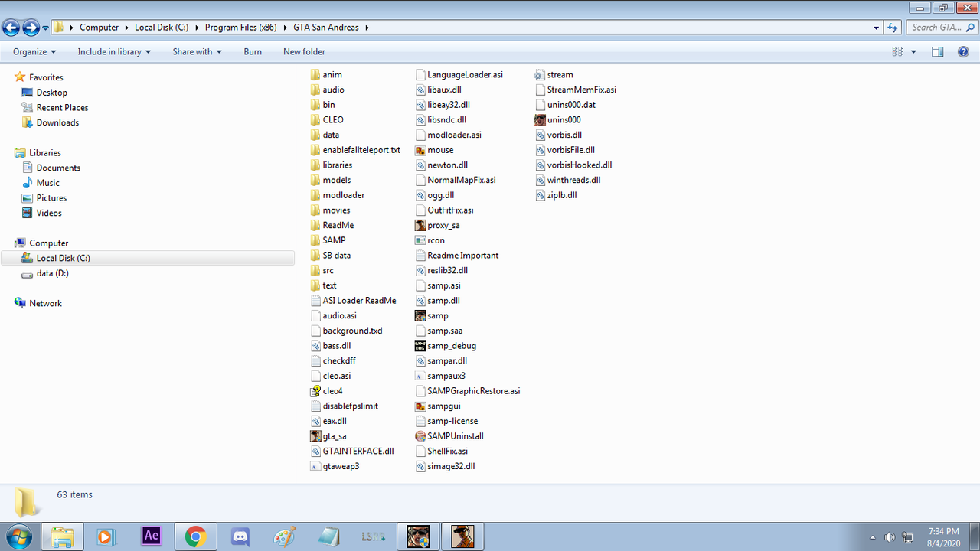Click the Back navigation arrow
The image size is (980, 551).
click(11, 28)
